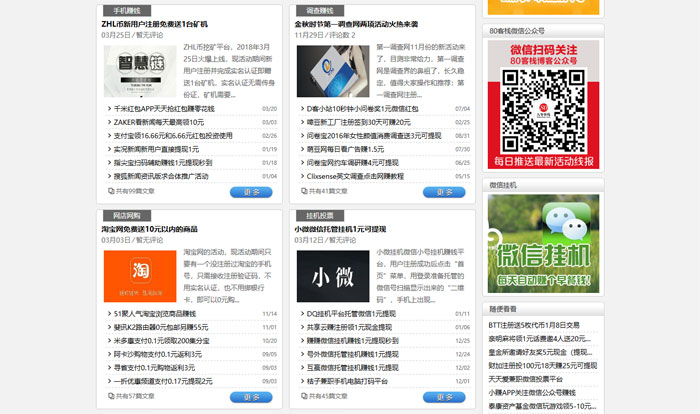Open 财加注册投100元18天赚25元 link
The image size is (700, 414).
pos(542,365)
